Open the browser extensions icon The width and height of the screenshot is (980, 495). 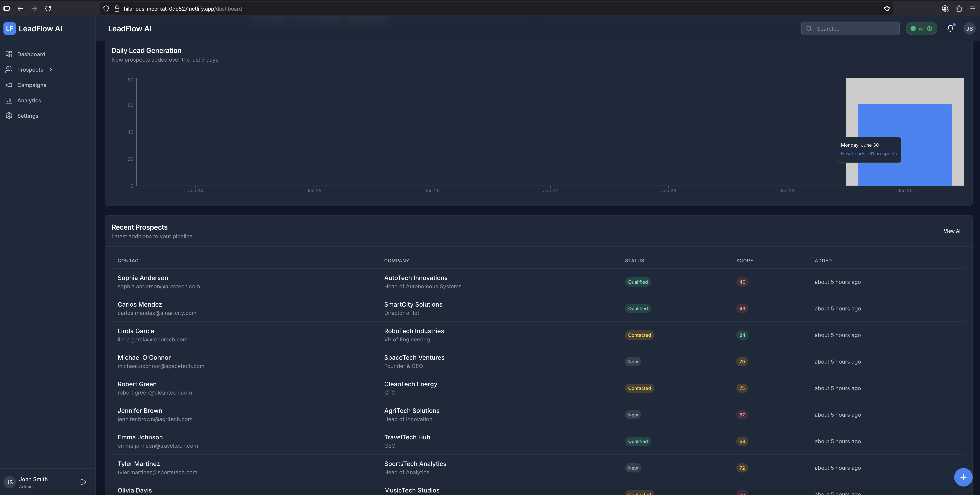(959, 8)
